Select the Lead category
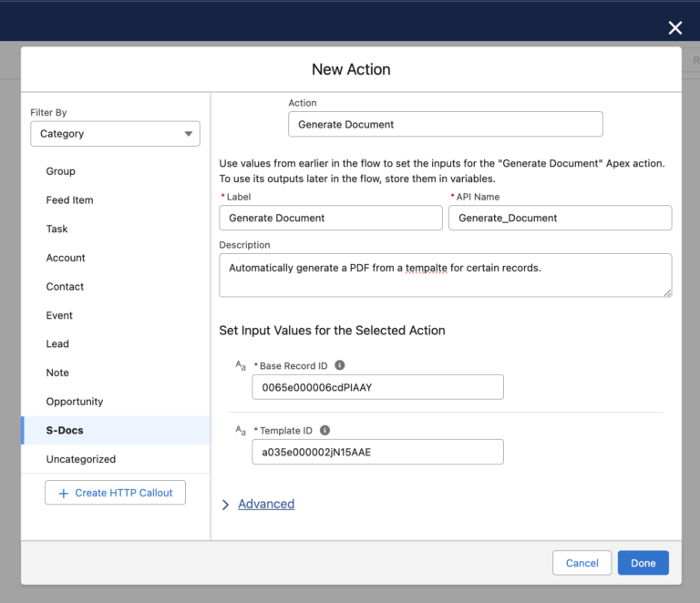Screen dimensions: 700x603 pos(116,344)
